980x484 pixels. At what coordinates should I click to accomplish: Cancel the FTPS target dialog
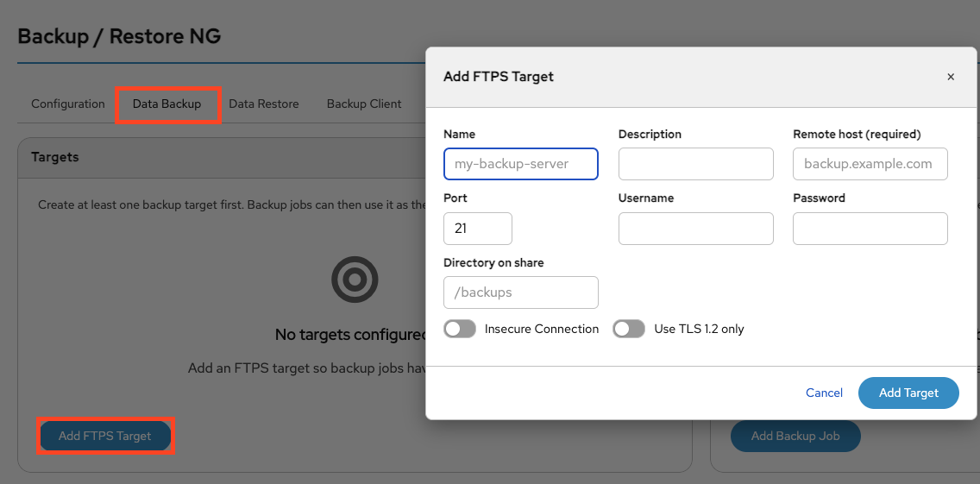824,393
